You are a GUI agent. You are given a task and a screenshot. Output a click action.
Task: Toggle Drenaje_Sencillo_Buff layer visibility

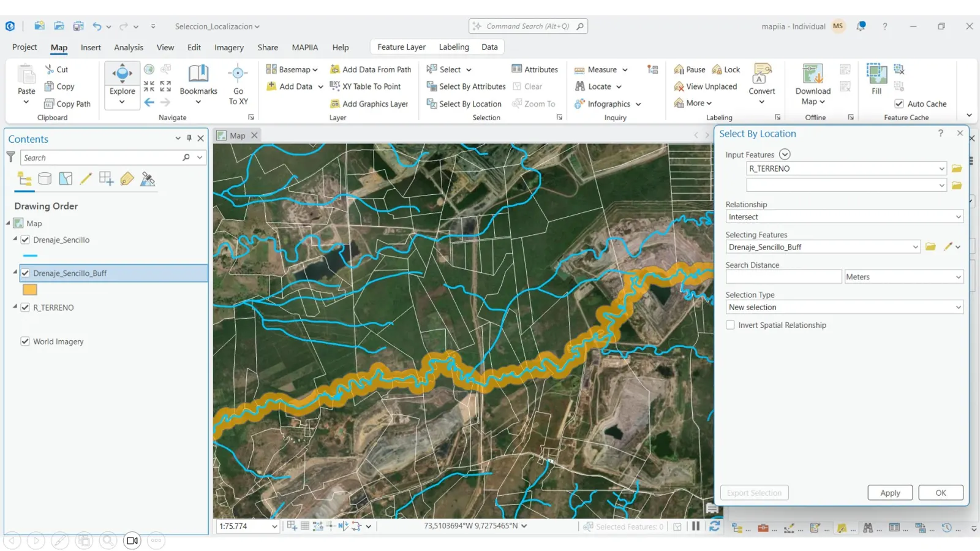(x=25, y=273)
